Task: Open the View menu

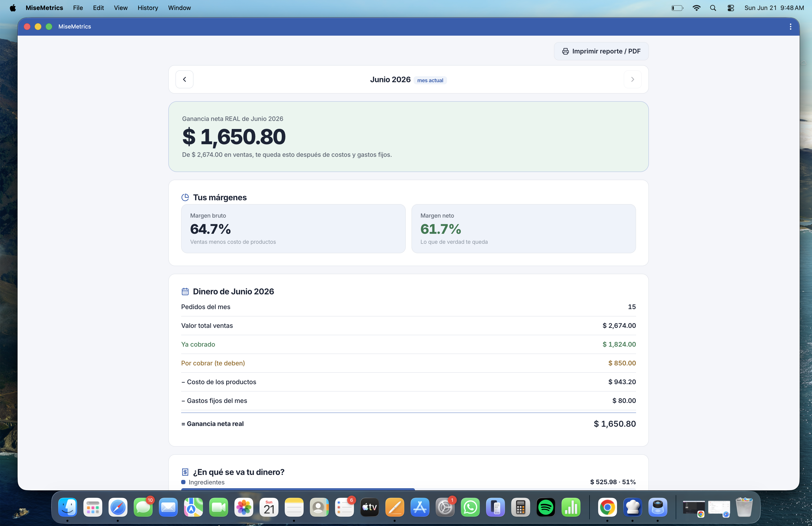Action: click(120, 8)
